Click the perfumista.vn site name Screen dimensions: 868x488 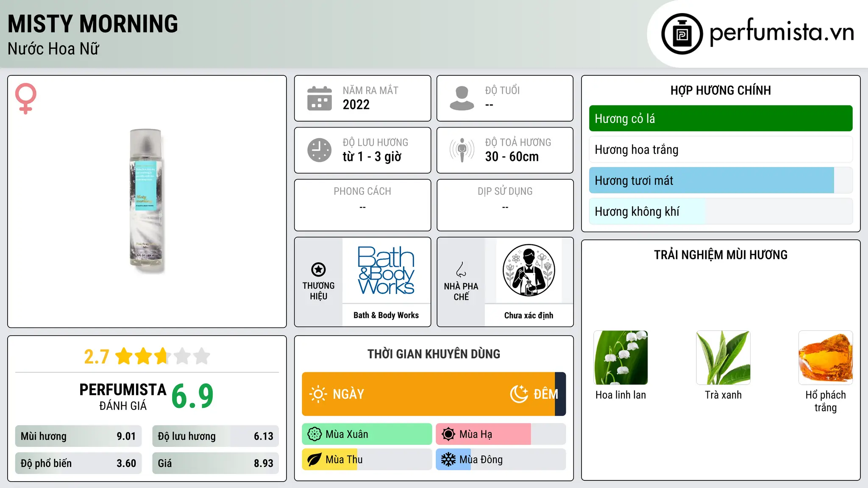(x=782, y=32)
